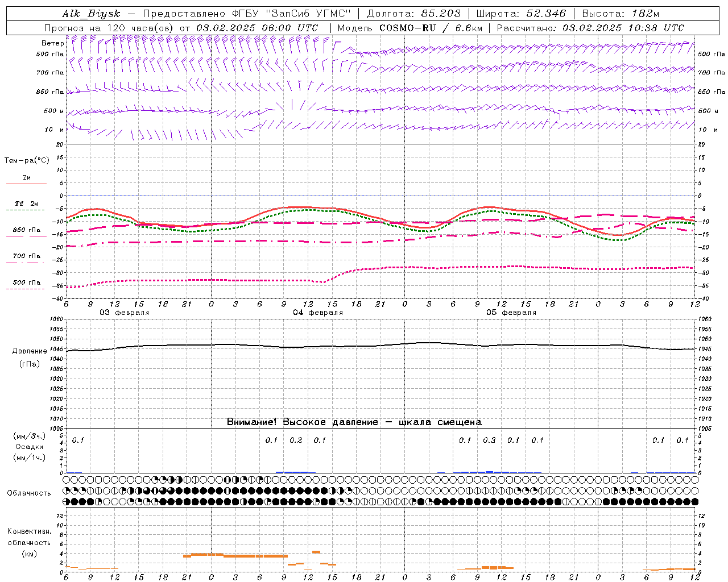Image resolution: width=728 pixels, height=582 pixels.
Task: Click the 1005 tick on the left pressure axis
Action: pos(56,429)
